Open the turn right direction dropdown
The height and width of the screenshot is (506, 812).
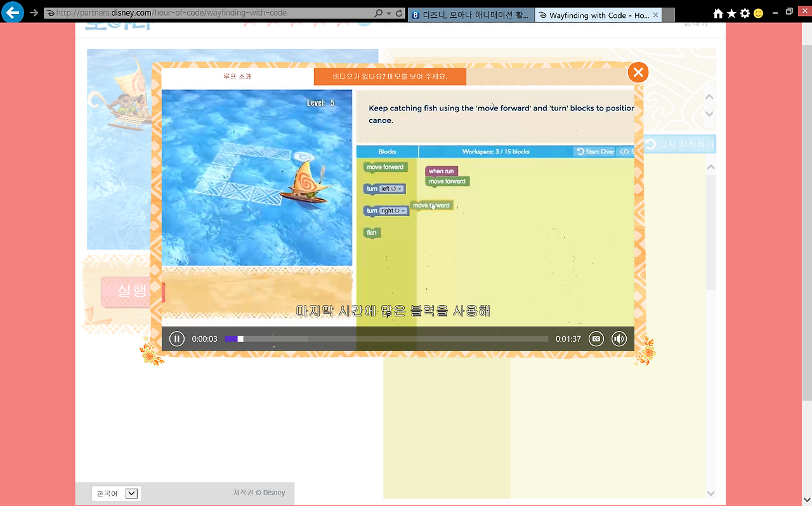[394, 211]
